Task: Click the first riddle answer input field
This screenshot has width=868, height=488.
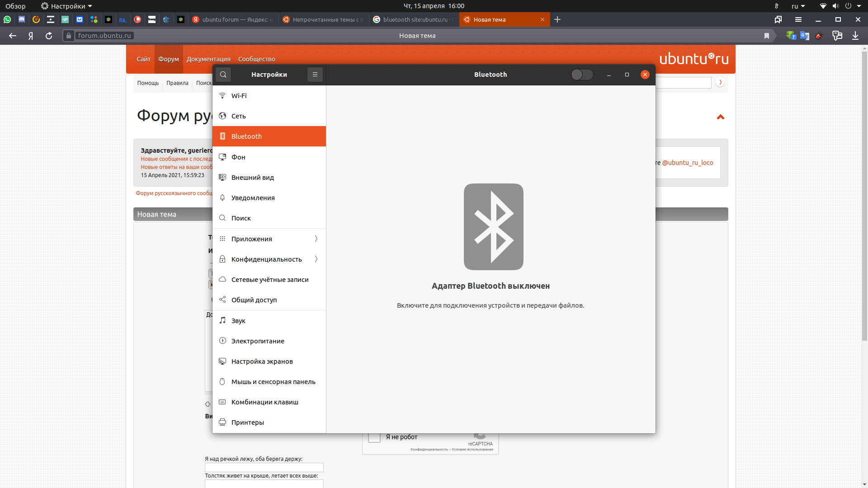Action: pos(264,467)
